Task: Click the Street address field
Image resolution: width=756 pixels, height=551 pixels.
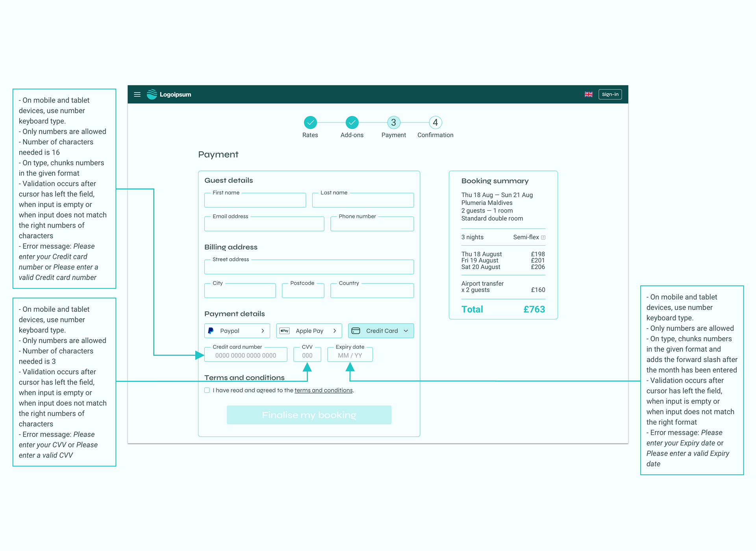Action: [x=309, y=266]
